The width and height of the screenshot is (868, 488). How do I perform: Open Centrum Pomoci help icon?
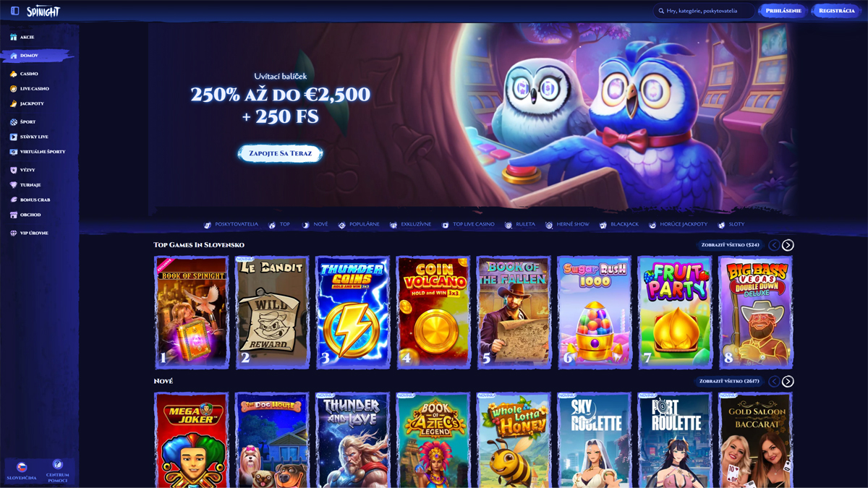[58, 465]
